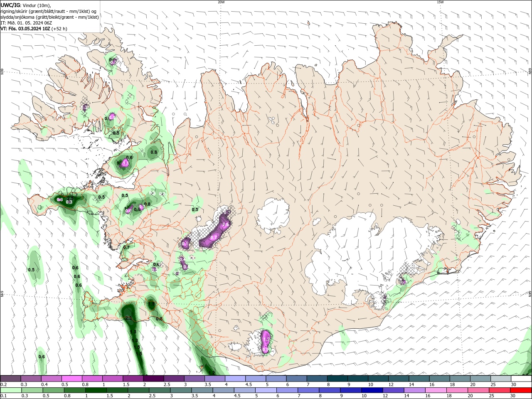
Task: Pick the bright pink snow swatch between 0.5 and 0.8
Action: click(71, 379)
